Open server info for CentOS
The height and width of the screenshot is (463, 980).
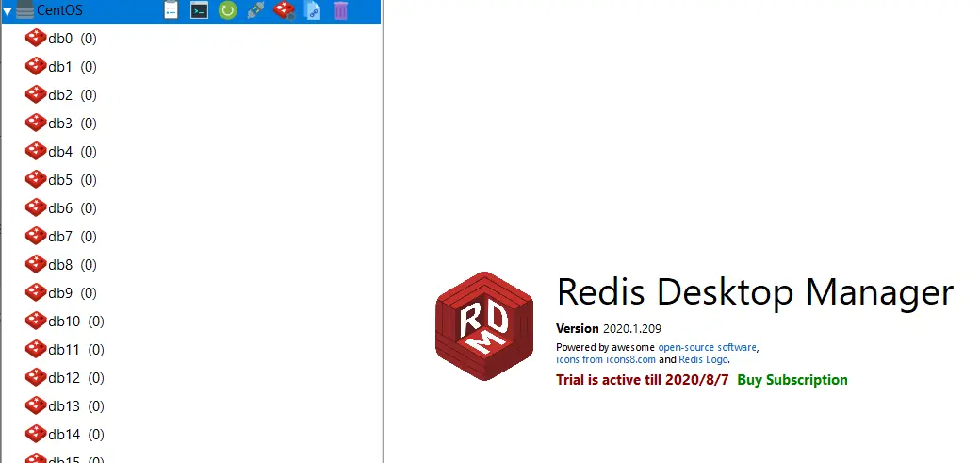click(x=171, y=10)
